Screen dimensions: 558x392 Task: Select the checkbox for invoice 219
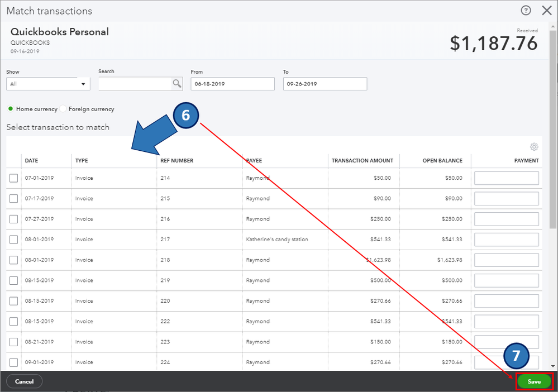tap(13, 280)
